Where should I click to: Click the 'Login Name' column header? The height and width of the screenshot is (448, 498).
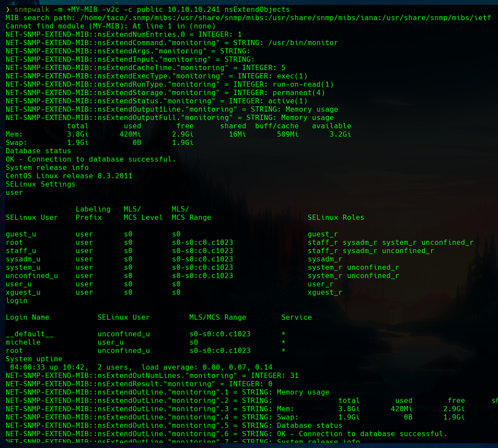(27, 317)
